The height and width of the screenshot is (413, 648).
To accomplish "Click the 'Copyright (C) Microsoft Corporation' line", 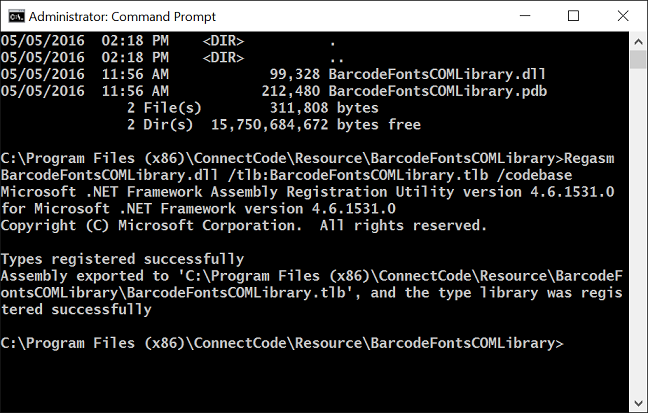I will (x=152, y=226).
